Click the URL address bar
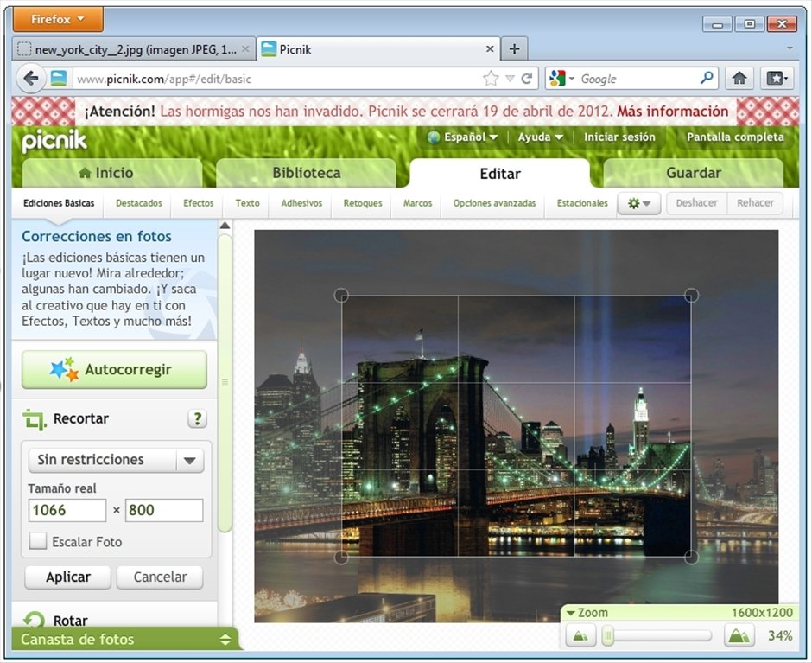 pos(277,79)
